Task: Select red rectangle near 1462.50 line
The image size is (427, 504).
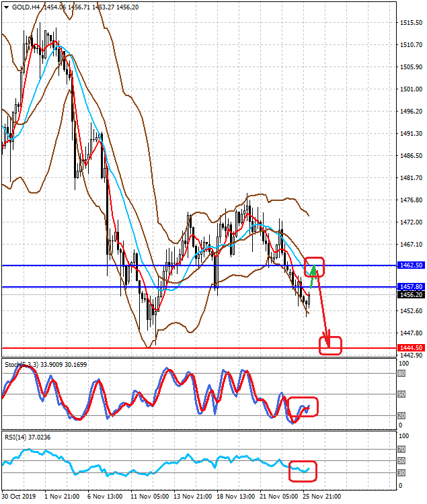Action: pos(315,267)
